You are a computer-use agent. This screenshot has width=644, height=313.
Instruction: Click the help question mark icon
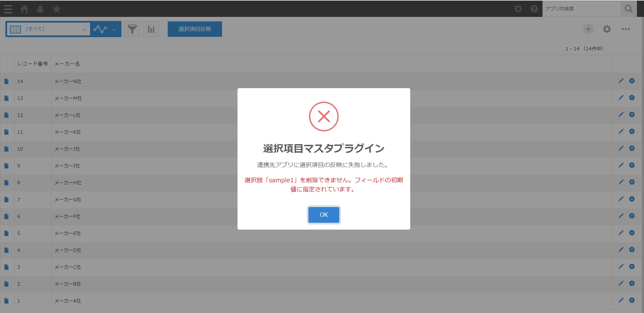point(534,9)
